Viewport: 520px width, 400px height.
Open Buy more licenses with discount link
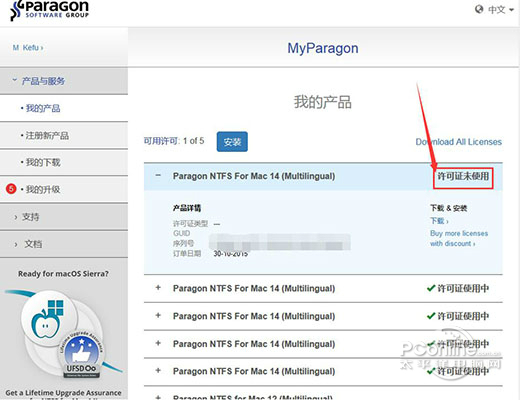[459, 238]
